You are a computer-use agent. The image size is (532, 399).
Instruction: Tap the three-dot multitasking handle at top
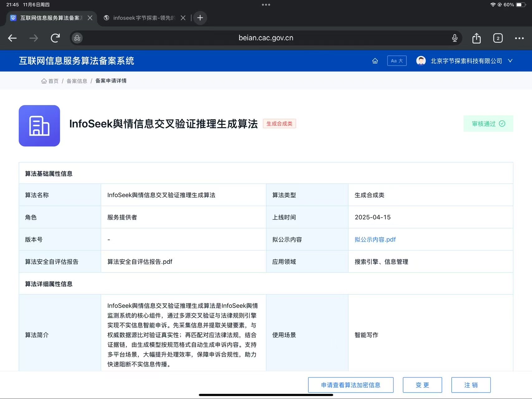tap(266, 5)
